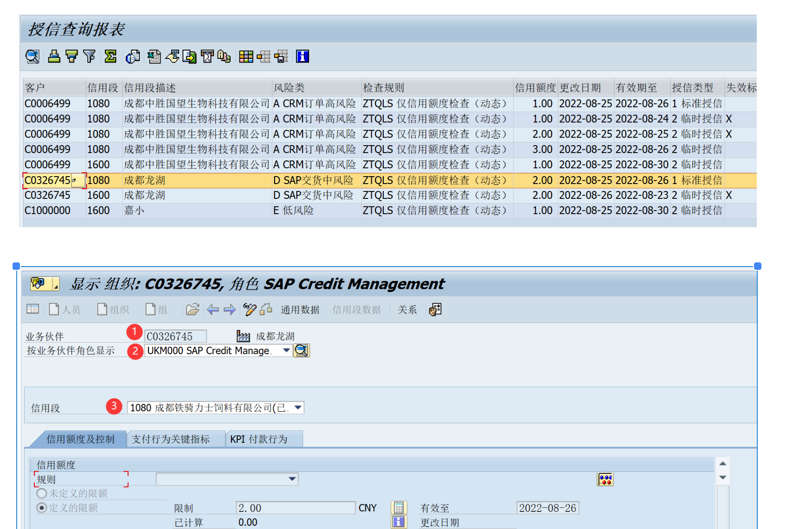Switch to KPI 付款行为 tab
The image size is (812, 529).
point(259,439)
